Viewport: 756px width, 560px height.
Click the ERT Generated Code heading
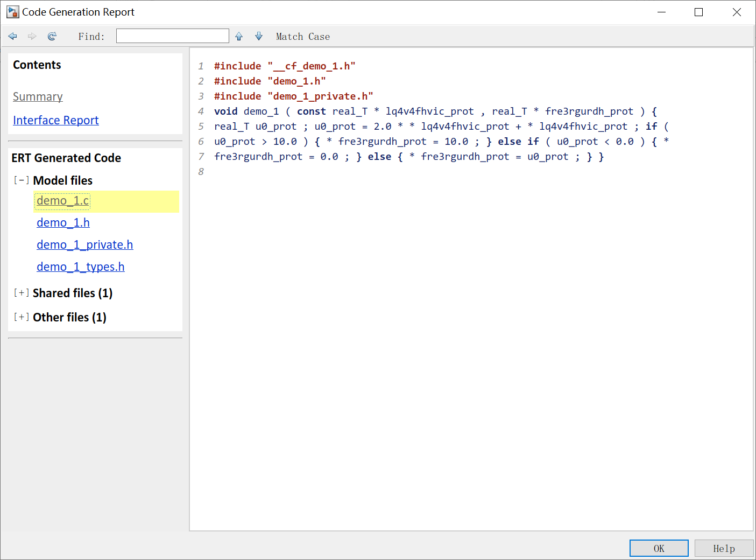coord(66,158)
